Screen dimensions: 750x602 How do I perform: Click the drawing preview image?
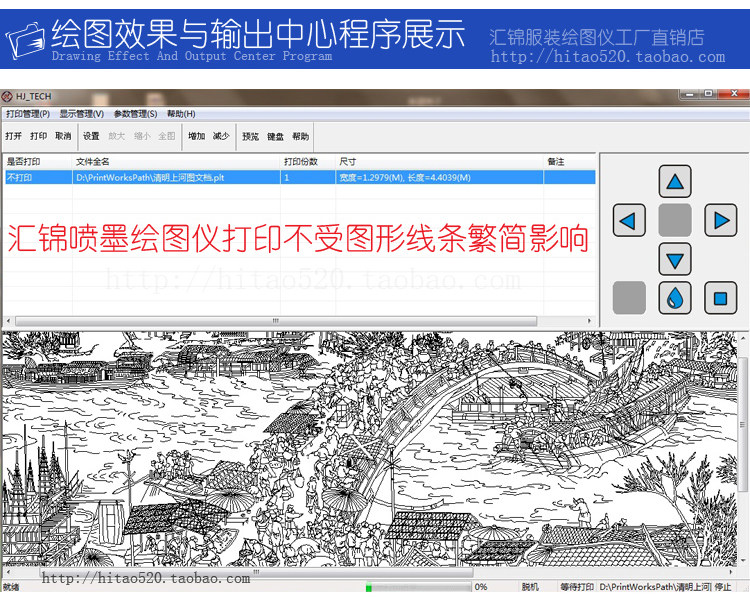[x=369, y=449]
